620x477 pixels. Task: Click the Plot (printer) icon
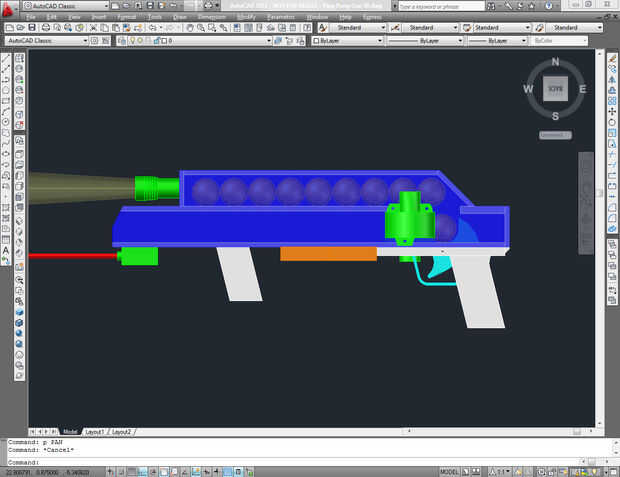[45, 27]
